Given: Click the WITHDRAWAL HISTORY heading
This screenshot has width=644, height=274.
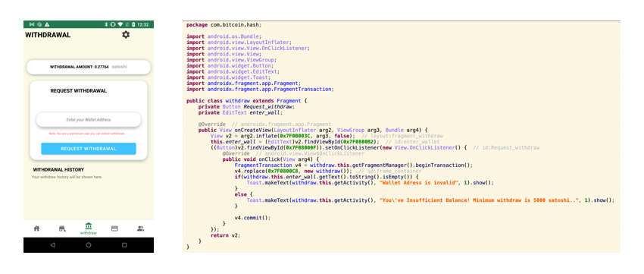Looking at the screenshot, I should click(x=58, y=169).
